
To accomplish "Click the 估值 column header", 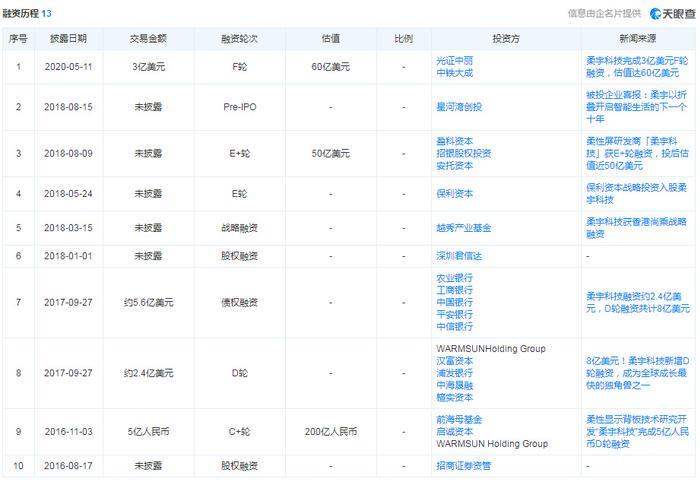I will pyautogui.click(x=331, y=39).
